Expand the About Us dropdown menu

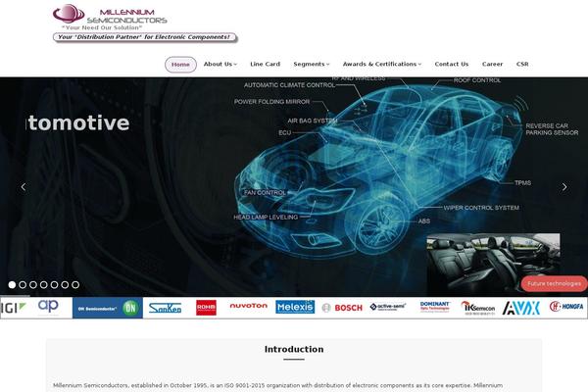220,64
